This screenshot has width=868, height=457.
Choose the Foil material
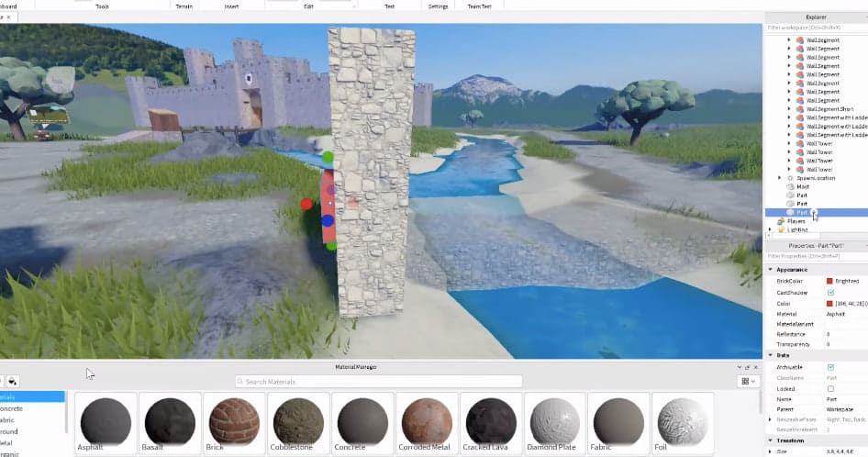click(683, 423)
